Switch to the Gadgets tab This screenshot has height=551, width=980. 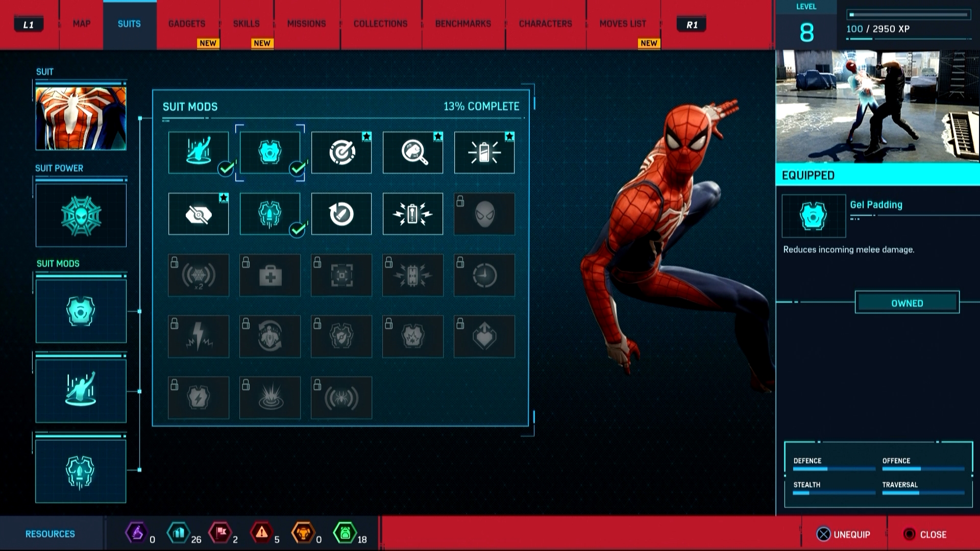coord(187,24)
